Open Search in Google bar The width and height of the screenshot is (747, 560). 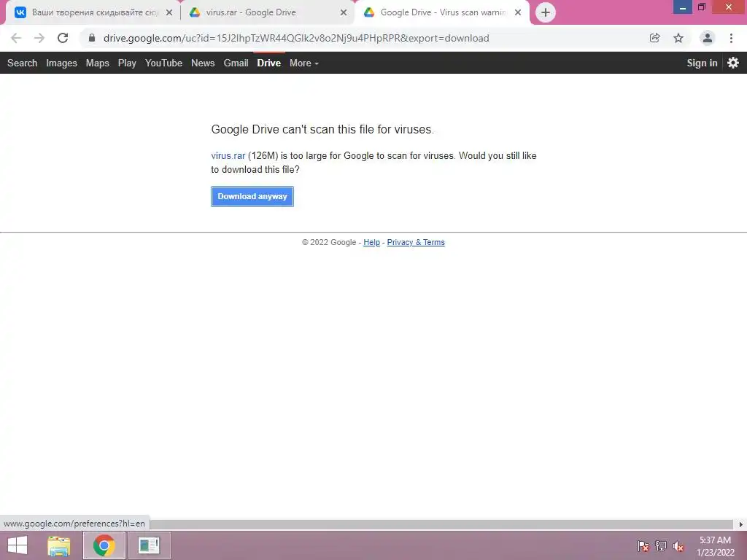[x=22, y=63]
